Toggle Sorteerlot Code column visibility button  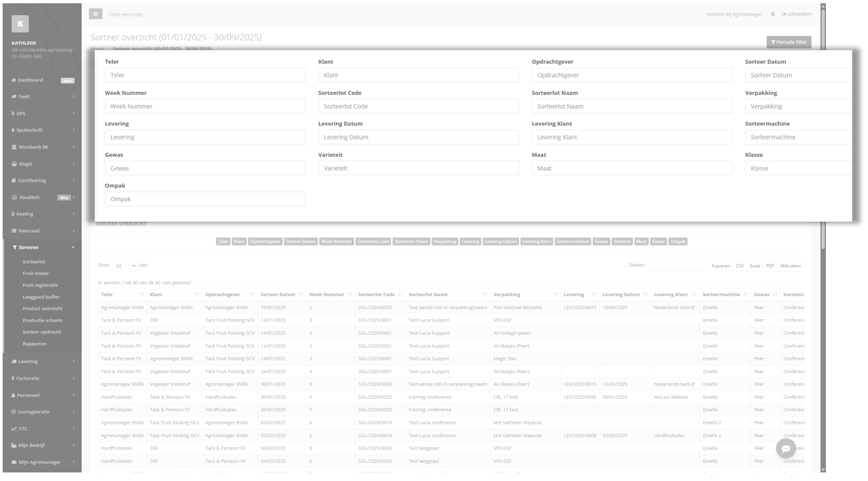(374, 241)
